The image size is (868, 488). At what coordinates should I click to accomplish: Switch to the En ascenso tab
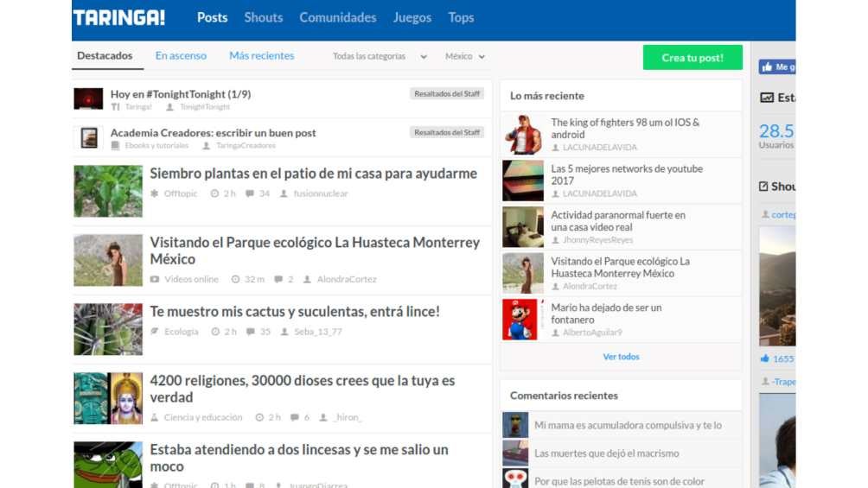[181, 56]
